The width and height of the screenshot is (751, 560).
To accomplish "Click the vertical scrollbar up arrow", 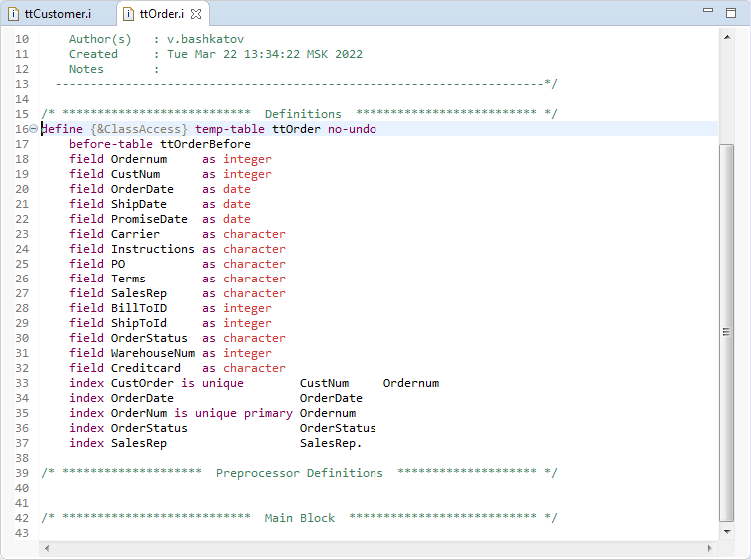I will 727,37.
